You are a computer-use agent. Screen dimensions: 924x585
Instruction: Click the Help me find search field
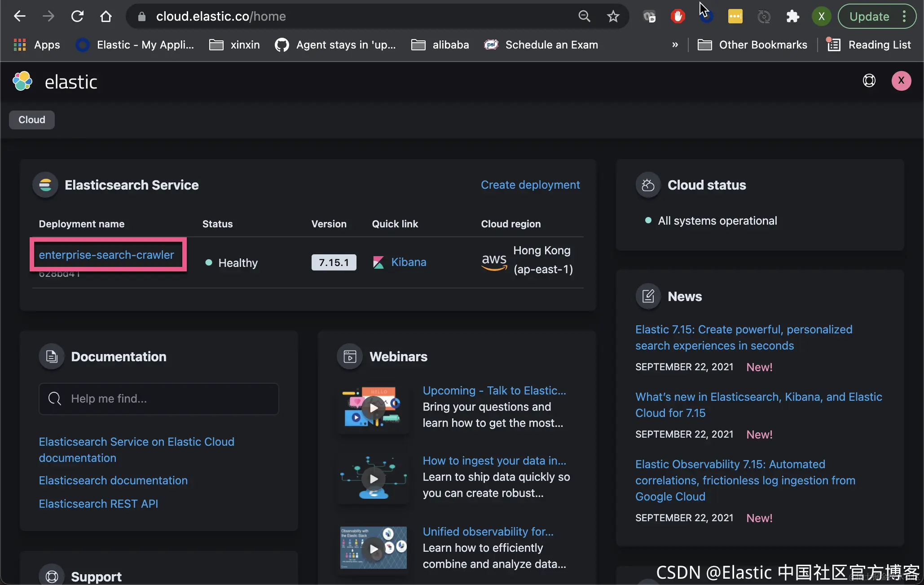(x=159, y=399)
